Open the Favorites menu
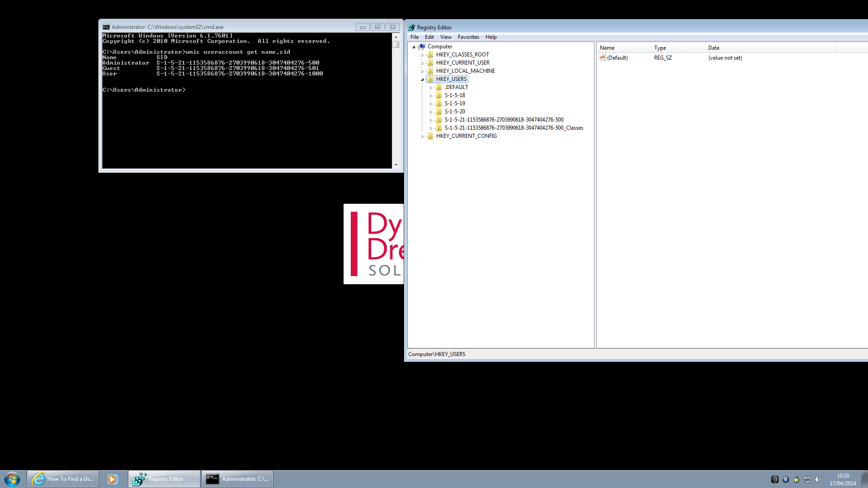Image resolution: width=868 pixels, height=488 pixels. coord(468,37)
